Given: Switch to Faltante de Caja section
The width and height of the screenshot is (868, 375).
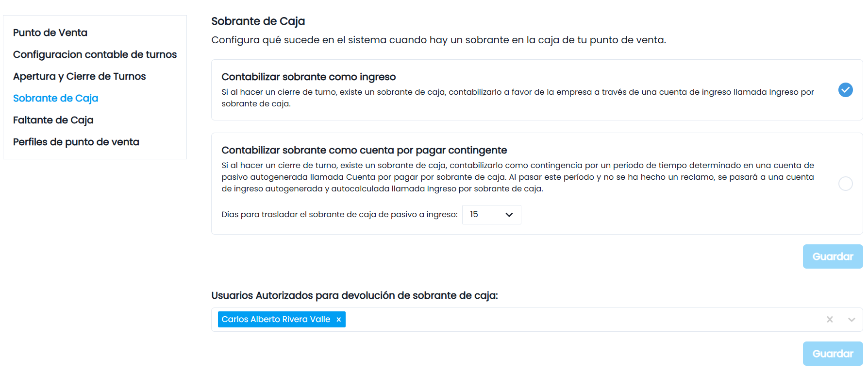Looking at the screenshot, I should 53,120.
